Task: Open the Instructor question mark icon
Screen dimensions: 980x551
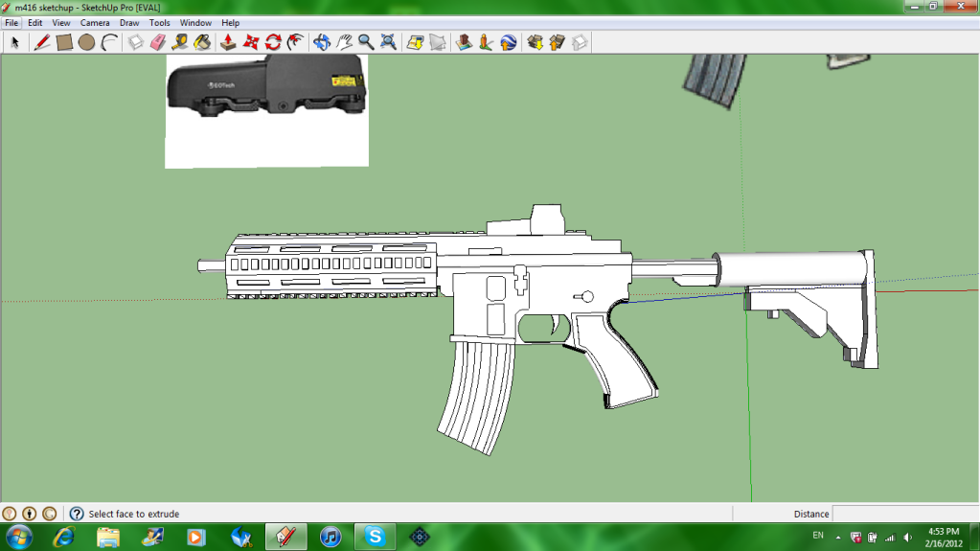Action: [x=77, y=514]
